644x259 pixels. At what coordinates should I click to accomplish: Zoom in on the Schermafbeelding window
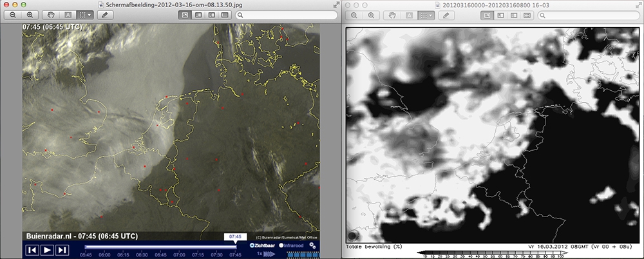(x=30, y=15)
